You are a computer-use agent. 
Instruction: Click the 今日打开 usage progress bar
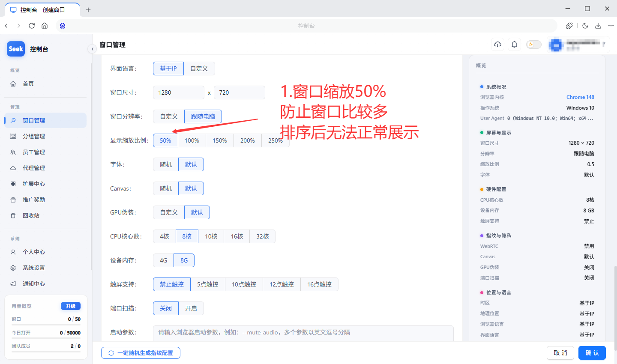46,339
